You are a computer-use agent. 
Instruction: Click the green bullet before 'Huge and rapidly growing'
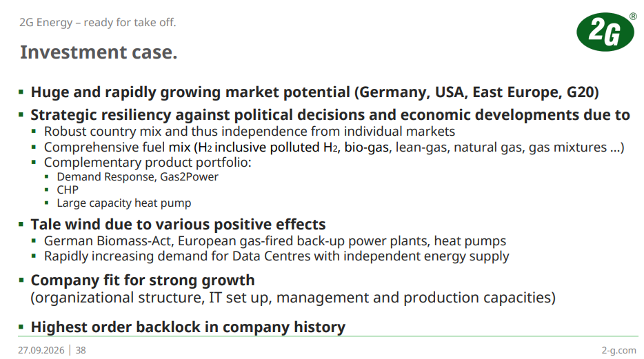click(x=21, y=92)
